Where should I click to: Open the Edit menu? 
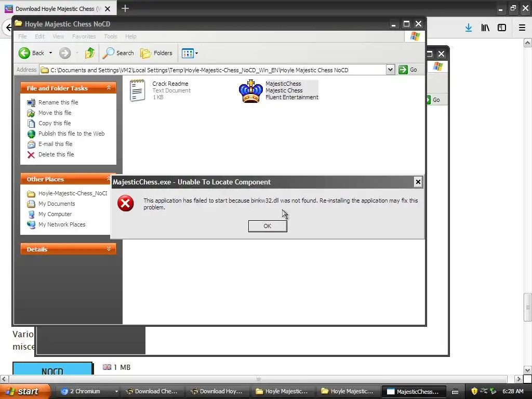pyautogui.click(x=39, y=36)
